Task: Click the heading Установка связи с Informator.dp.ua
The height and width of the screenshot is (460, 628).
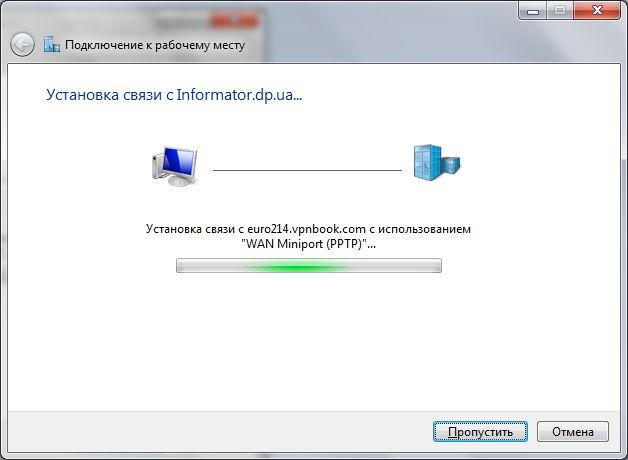Action: (x=174, y=95)
